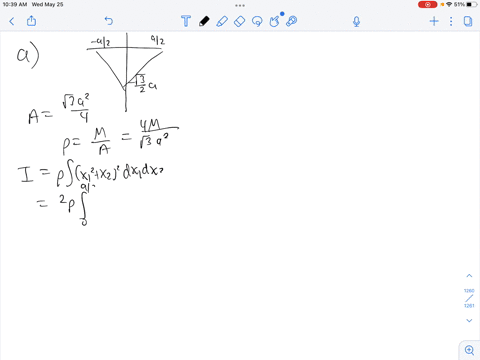480x360 pixels.
Task: Open the tape and link tool
Action: tap(291, 21)
